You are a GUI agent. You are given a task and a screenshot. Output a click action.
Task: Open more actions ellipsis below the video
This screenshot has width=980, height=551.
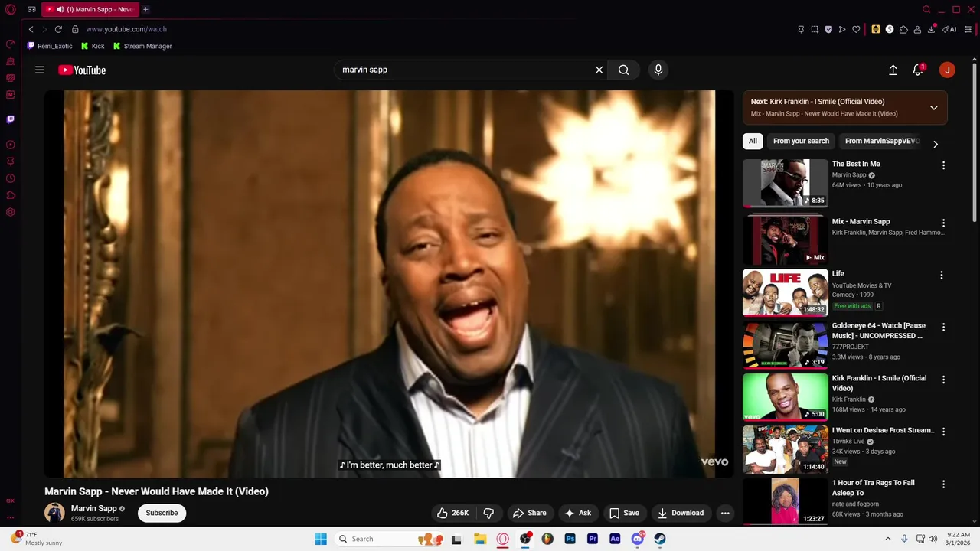[725, 513]
